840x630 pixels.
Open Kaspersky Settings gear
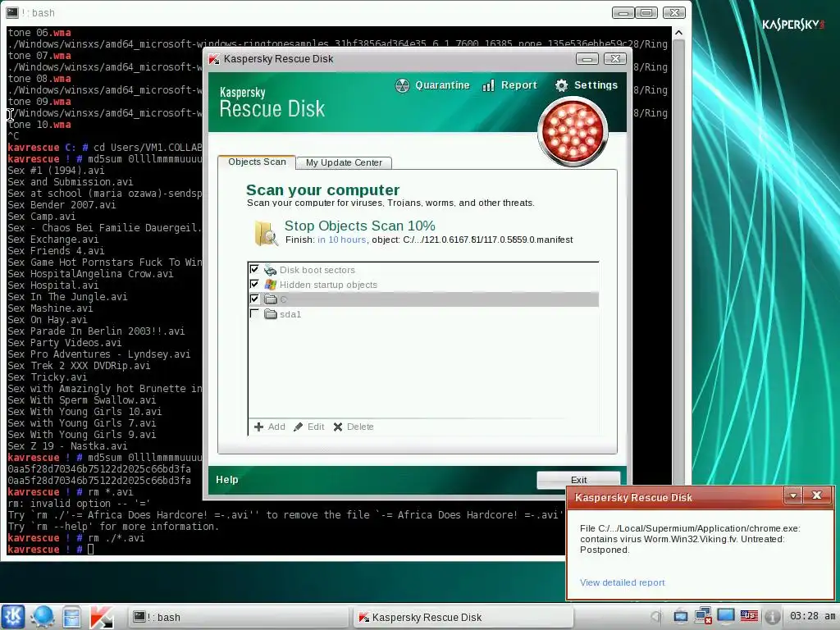click(587, 85)
